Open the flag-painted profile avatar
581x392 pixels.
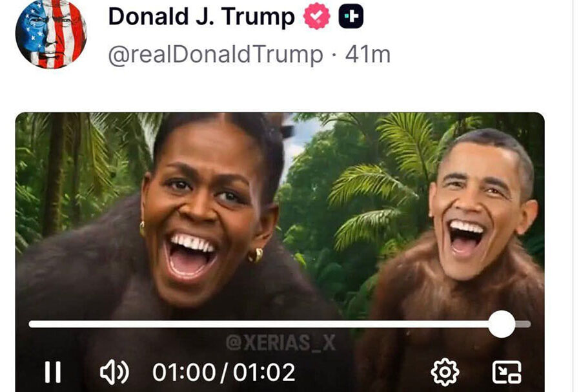click(x=51, y=34)
